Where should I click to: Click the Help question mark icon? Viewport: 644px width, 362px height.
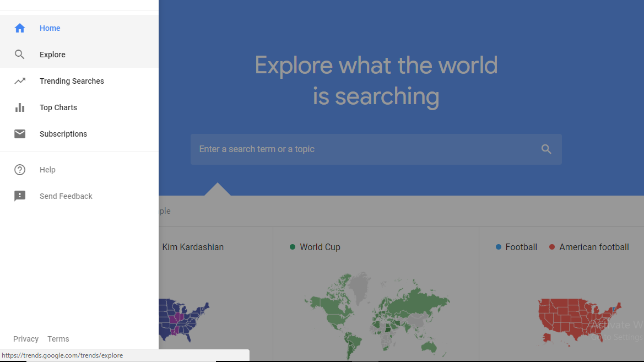click(20, 170)
